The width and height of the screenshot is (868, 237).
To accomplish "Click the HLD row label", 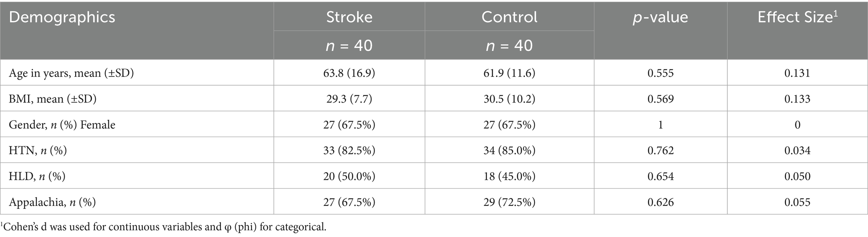I will [x=37, y=176].
